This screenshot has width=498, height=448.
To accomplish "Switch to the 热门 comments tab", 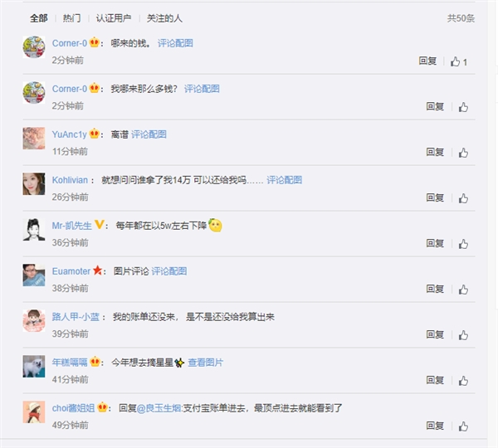I will [71, 18].
